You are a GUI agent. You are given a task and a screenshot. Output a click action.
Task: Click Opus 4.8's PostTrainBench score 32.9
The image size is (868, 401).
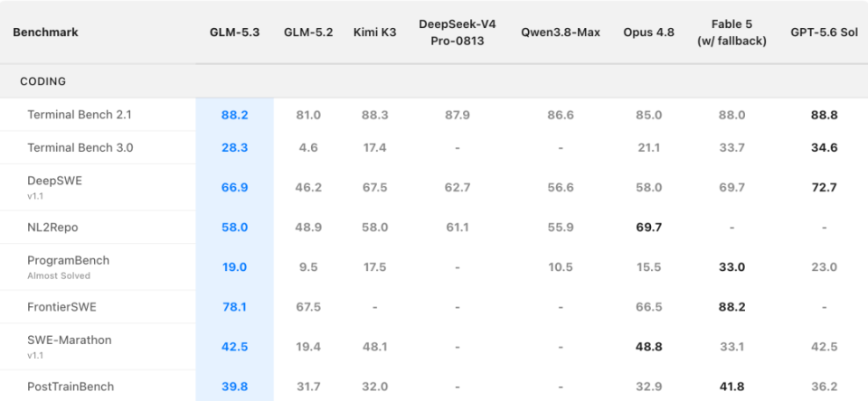(649, 386)
